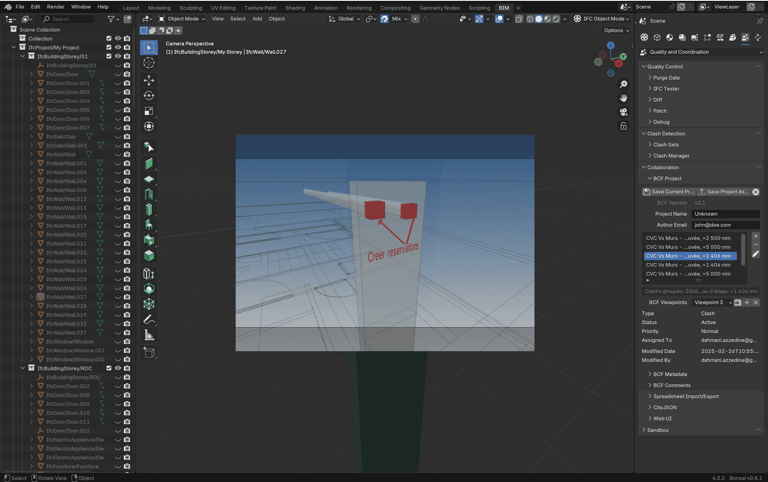Activate the Move tool
This screenshot has height=482, width=768.
[149, 80]
